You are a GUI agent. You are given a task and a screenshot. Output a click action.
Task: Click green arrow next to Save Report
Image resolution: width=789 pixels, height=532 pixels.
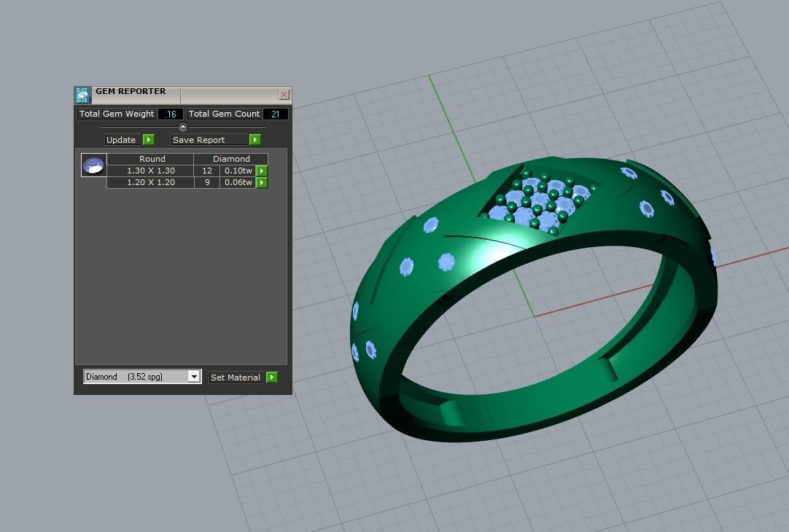click(255, 140)
